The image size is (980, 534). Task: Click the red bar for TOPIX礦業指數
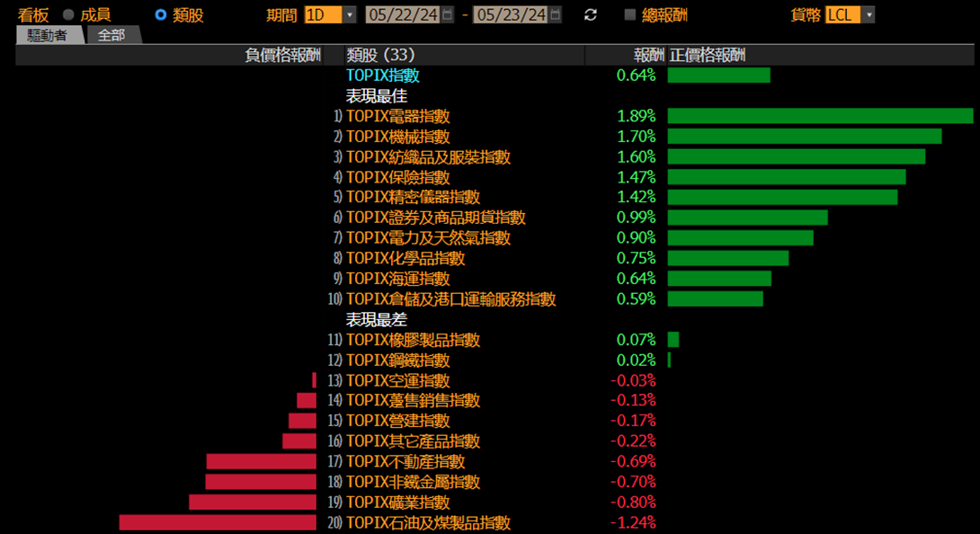[253, 503]
